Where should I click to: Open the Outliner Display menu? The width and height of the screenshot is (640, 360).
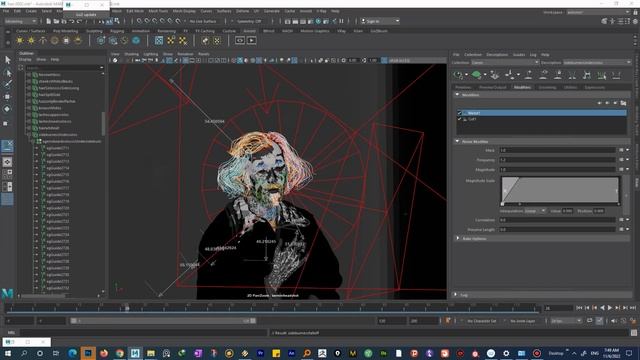pos(25,60)
